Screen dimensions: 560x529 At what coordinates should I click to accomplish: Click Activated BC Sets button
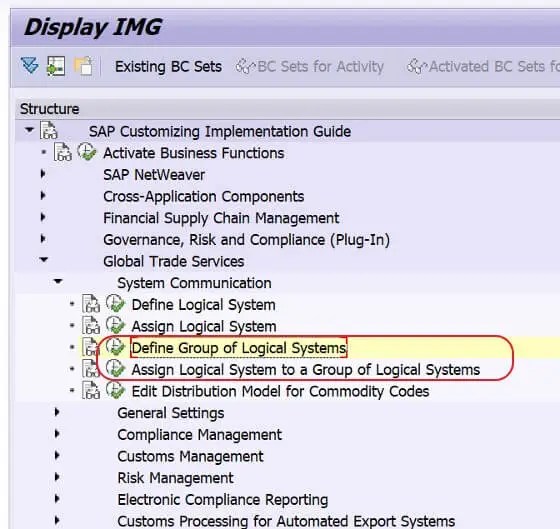coord(483,67)
